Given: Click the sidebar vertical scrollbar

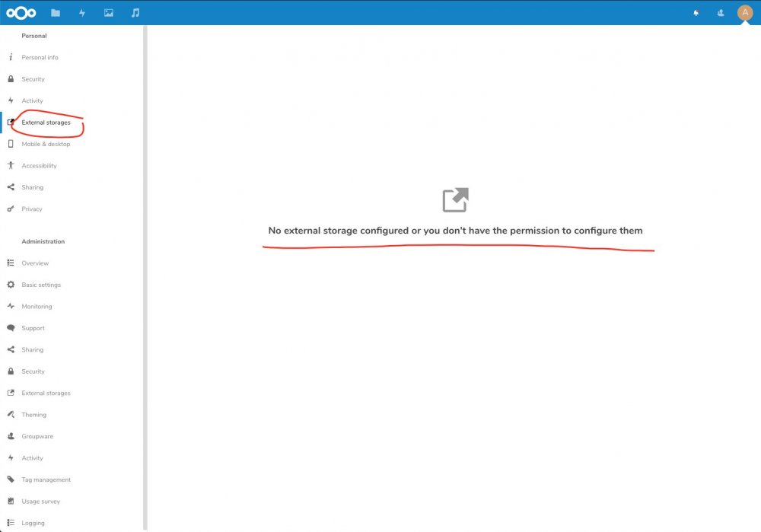Looking at the screenshot, I should tap(145, 278).
